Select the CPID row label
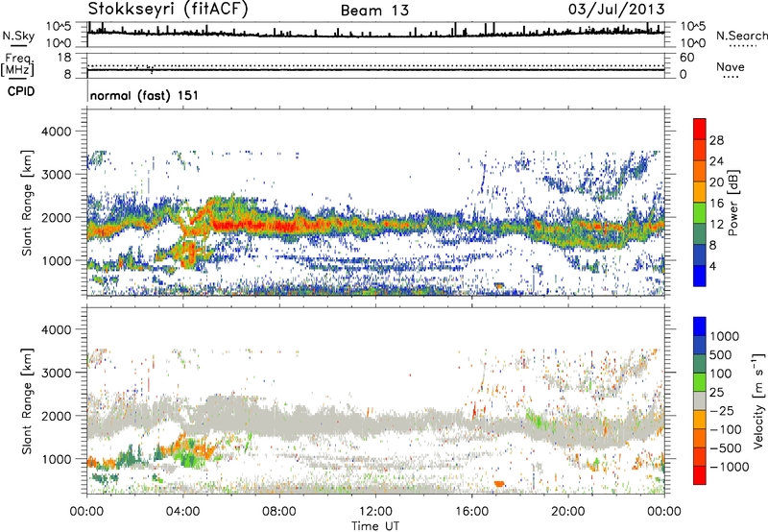Viewport: 768px width, 532px height. (21, 91)
